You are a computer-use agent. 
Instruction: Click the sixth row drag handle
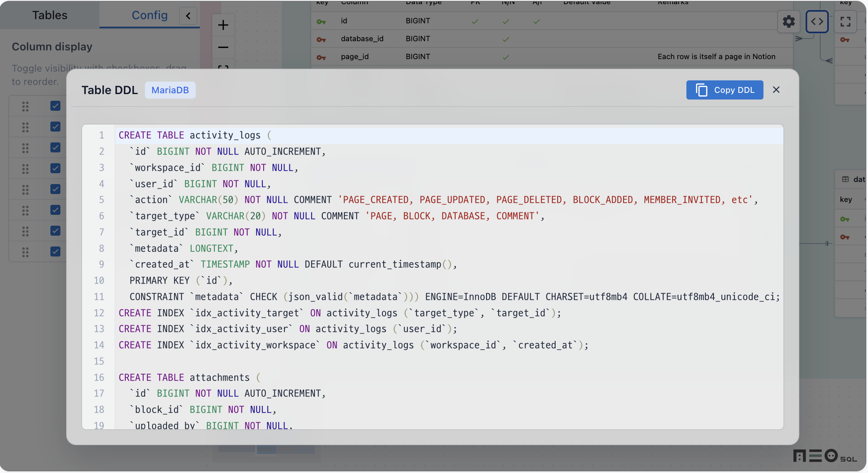pos(25,210)
